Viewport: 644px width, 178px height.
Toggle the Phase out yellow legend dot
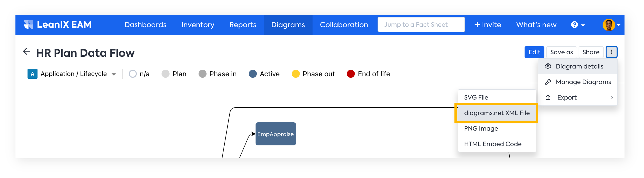tap(296, 74)
